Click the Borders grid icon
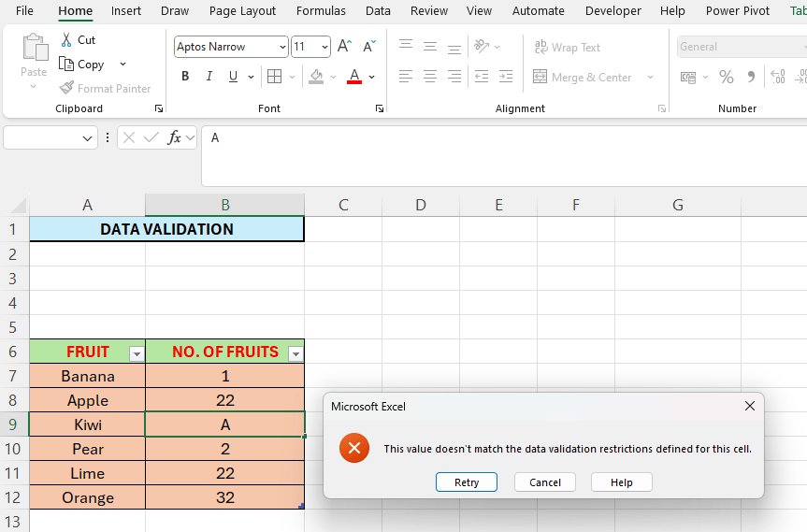807x532 pixels. coord(274,77)
